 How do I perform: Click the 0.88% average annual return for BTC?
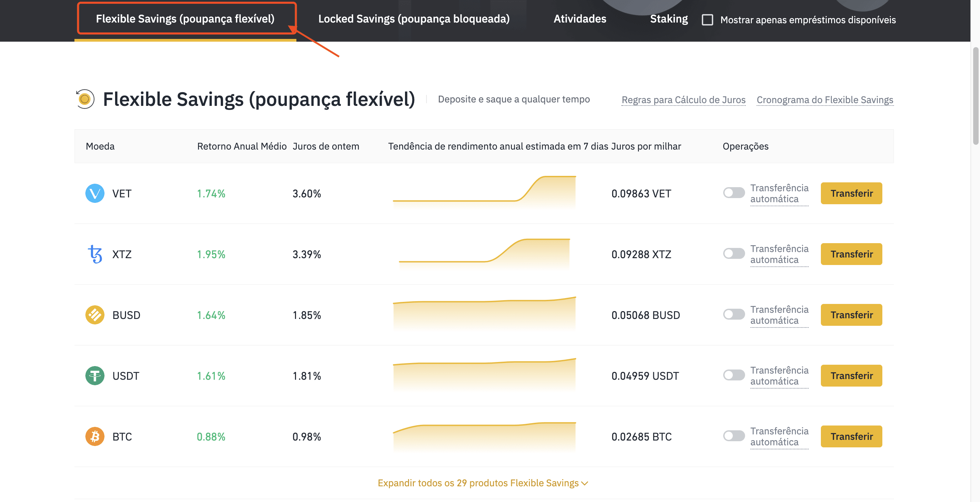[x=211, y=437]
